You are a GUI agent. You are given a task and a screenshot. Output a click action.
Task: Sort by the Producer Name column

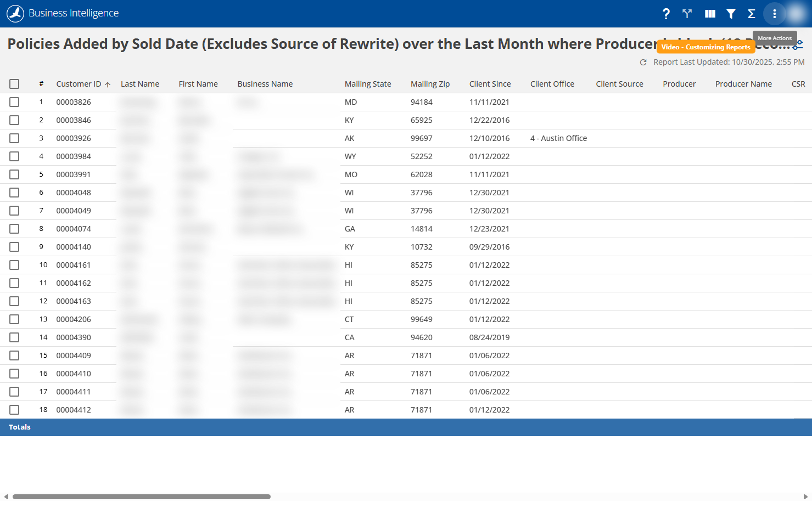tap(743, 84)
